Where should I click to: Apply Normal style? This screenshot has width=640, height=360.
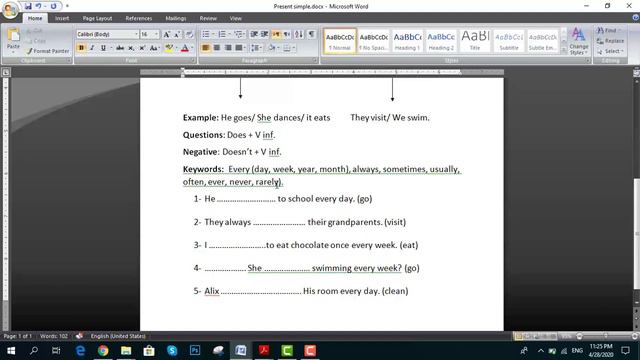(x=340, y=41)
